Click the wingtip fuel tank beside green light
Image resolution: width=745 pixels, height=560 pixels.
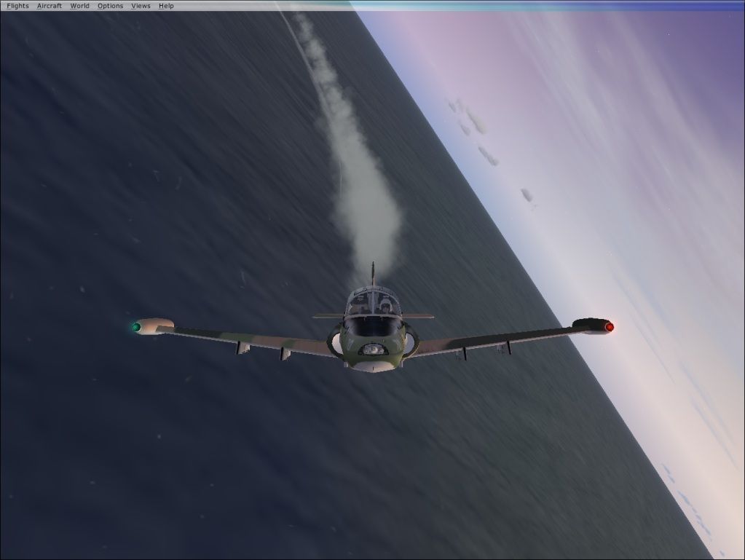click(x=155, y=325)
